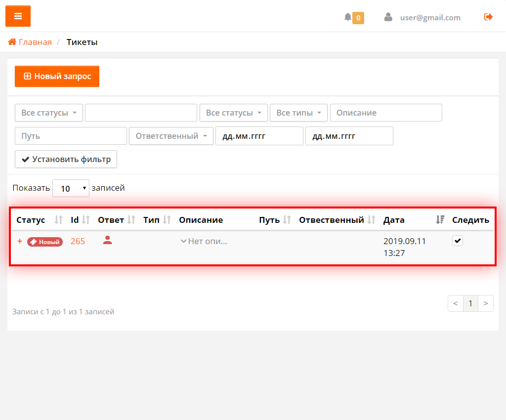This screenshot has width=506, height=420.
Task: Click the notification bell icon
Action: click(x=348, y=17)
